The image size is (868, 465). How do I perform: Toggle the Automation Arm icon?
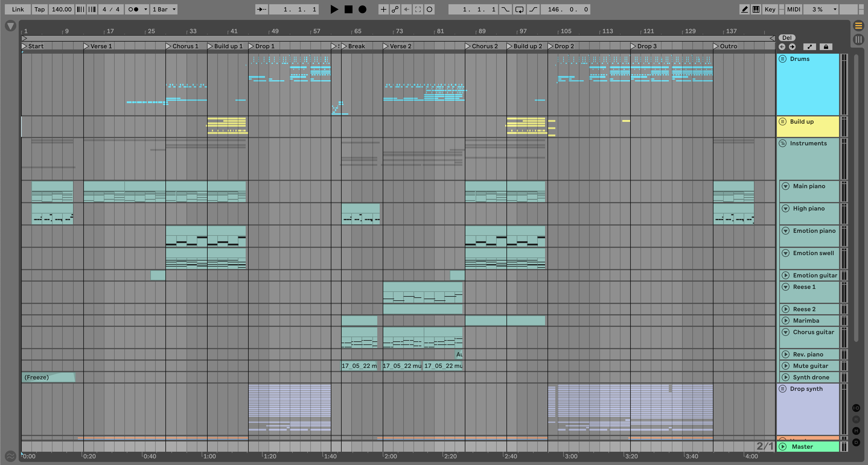[x=395, y=9]
